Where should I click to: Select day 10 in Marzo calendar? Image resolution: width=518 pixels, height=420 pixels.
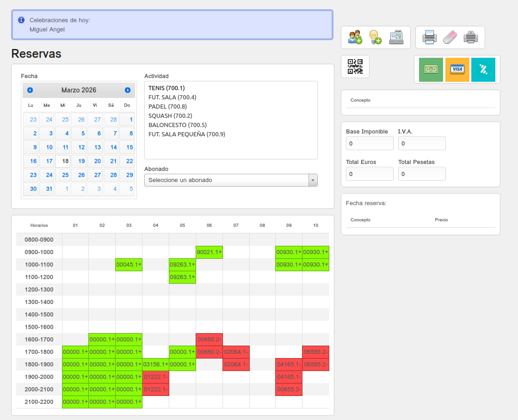point(49,147)
